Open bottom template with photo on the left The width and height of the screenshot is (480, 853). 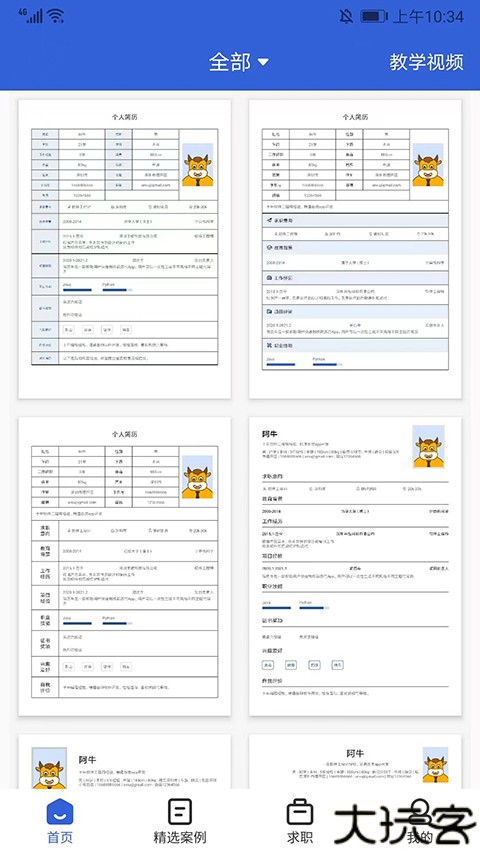tap(125, 762)
